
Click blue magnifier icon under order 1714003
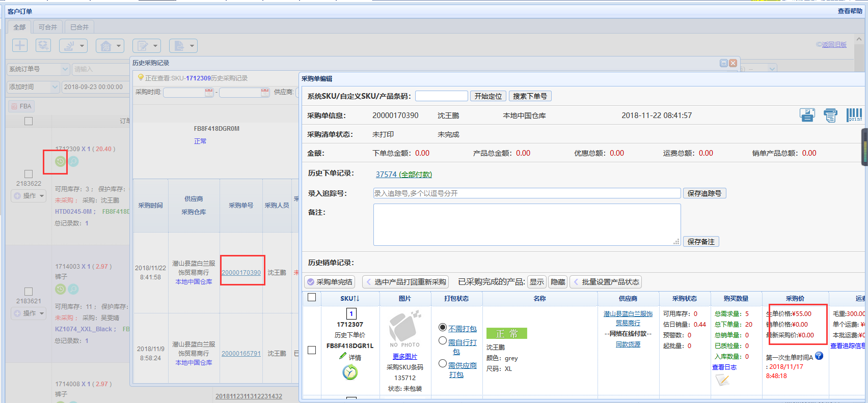[x=73, y=289]
